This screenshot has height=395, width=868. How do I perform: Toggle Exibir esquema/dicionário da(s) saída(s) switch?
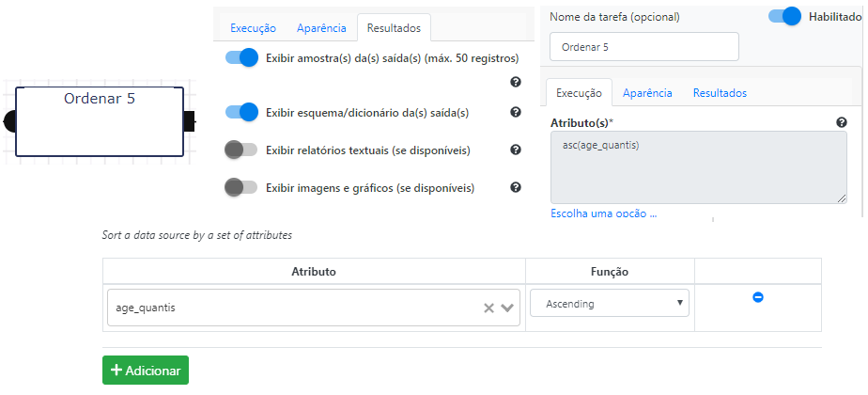242,112
